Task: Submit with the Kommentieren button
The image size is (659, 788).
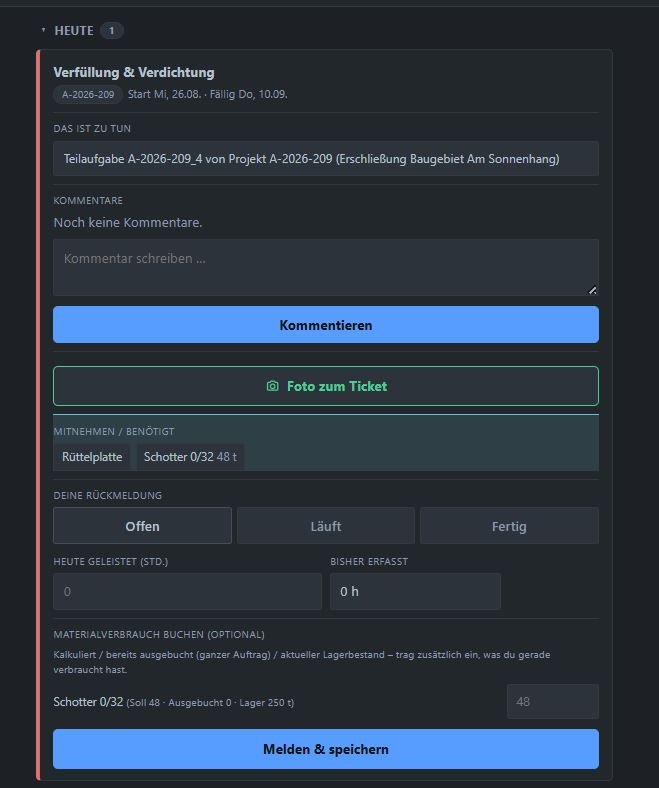Action: 326,325
